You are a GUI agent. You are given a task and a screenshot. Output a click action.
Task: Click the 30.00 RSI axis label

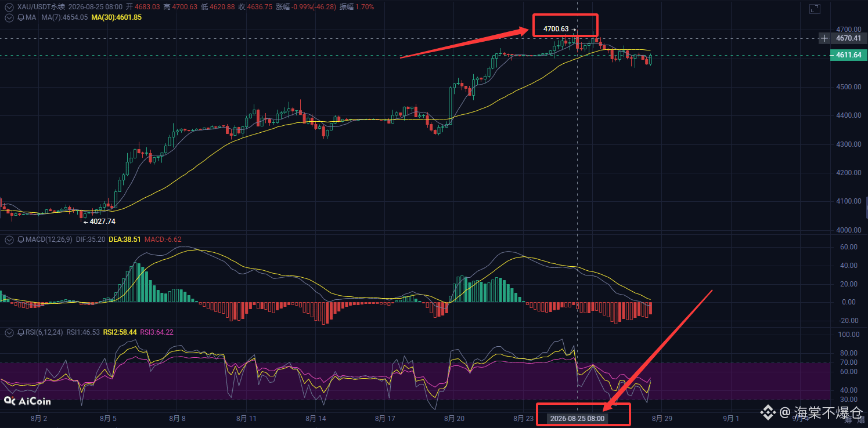[849, 400]
